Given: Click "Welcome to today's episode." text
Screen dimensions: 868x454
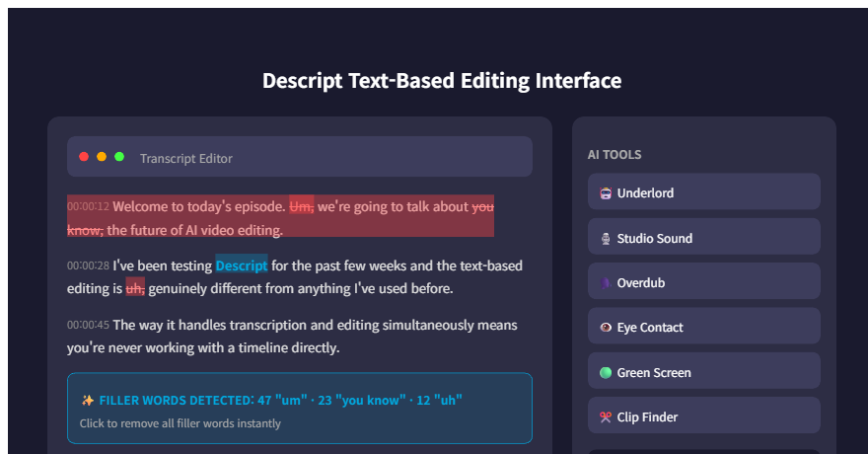Looking at the screenshot, I should point(199,206).
